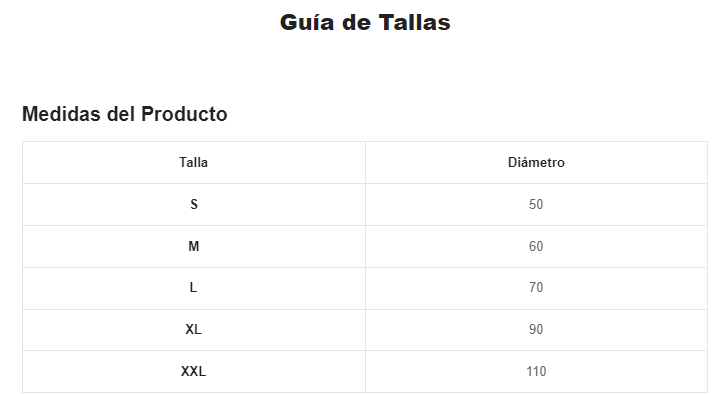Screen dimensions: 726x394
Task: Click the diameter value 110
Action: tap(536, 371)
